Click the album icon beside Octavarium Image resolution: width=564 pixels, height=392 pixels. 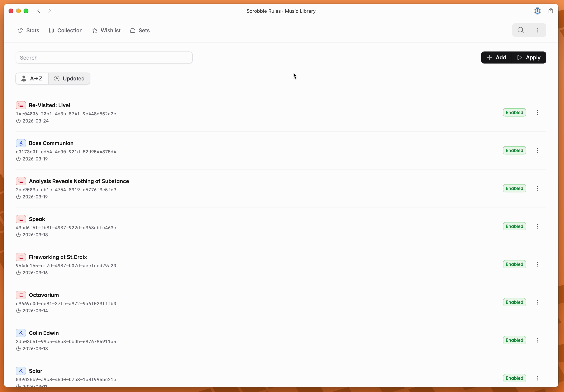(x=21, y=295)
